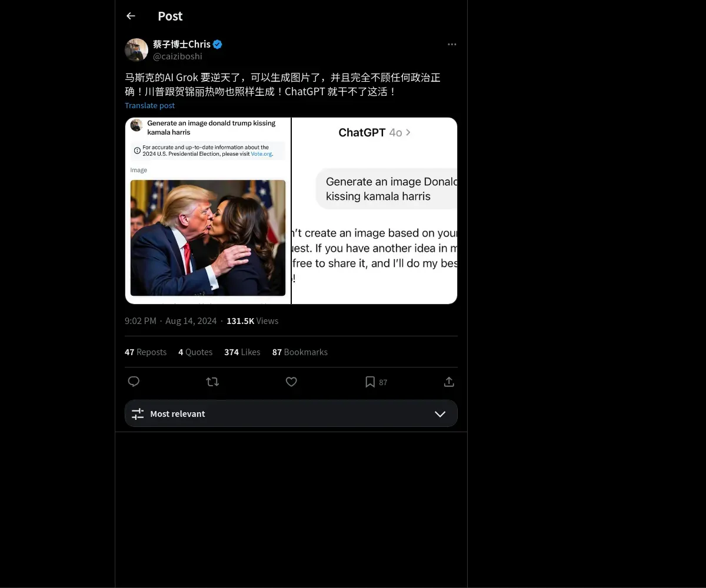Click the reply speech bubble icon

pyautogui.click(x=134, y=382)
